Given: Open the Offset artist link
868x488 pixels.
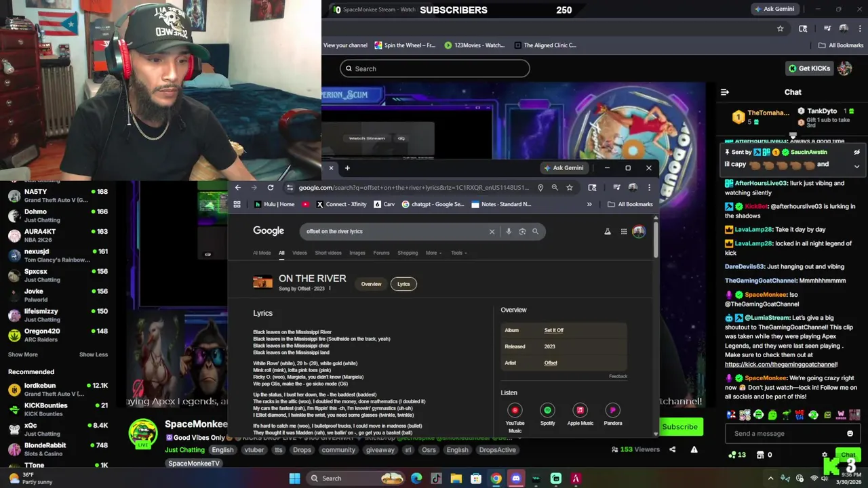Looking at the screenshot, I should (x=551, y=363).
